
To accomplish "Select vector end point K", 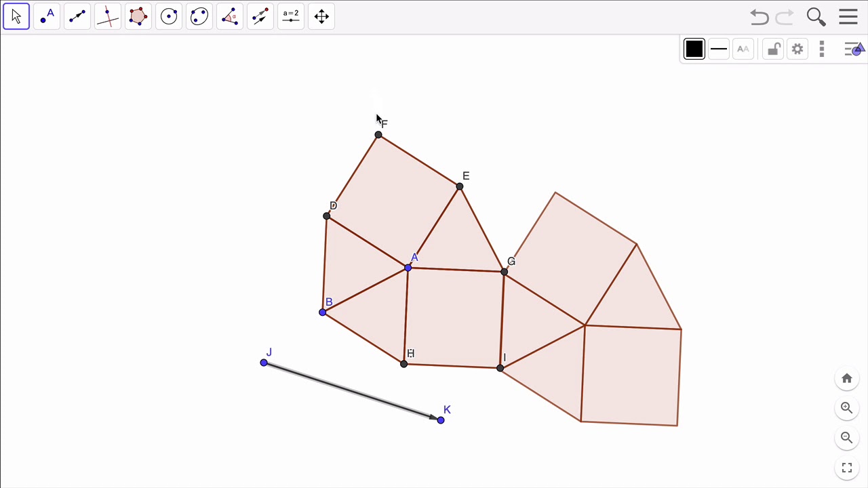I will click(x=441, y=420).
